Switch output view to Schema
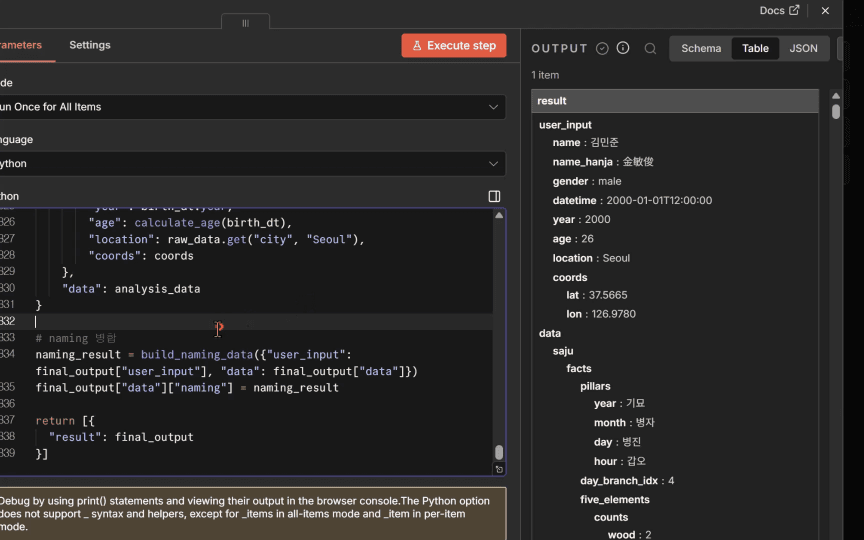This screenshot has width=864, height=540. [x=701, y=48]
